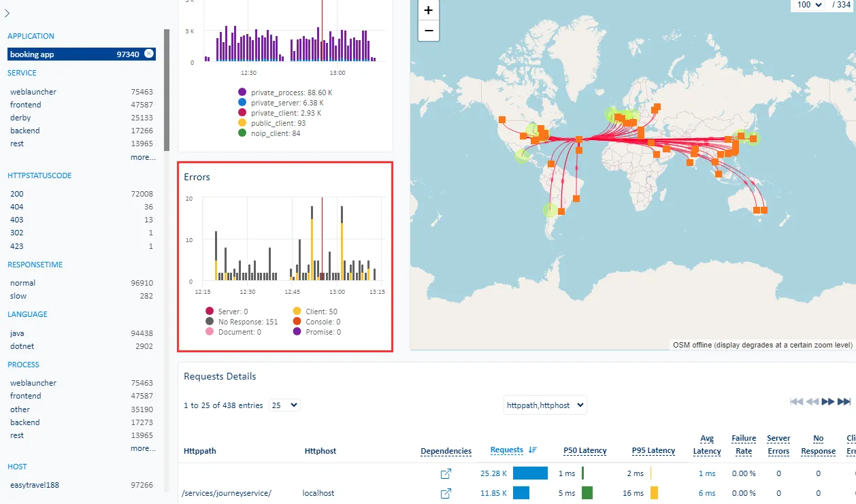Open the entries-per-page dropdown showing 25
Image resolution: width=856 pixels, height=504 pixels.
284,405
